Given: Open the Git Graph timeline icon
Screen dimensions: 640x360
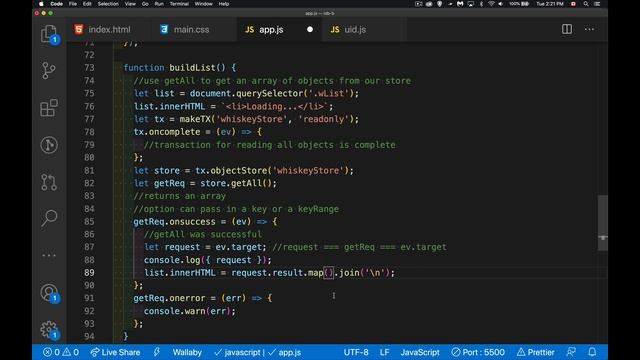Looking at the screenshot, I should pyautogui.click(x=49, y=145).
